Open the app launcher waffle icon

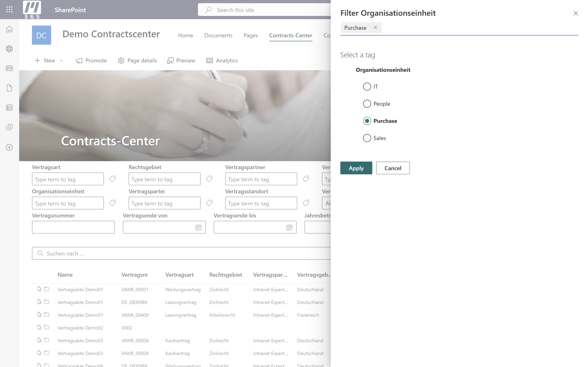click(9, 9)
